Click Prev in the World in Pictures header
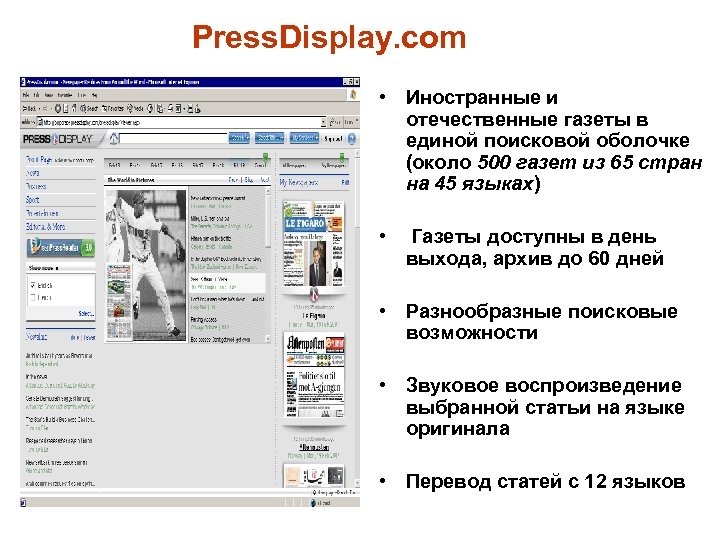 tap(233, 180)
